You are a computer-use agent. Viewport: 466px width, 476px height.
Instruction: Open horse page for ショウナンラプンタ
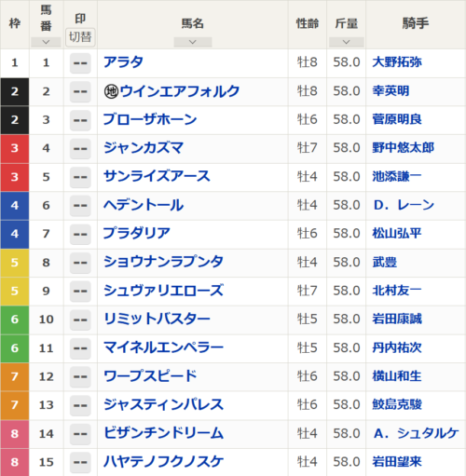tap(163, 262)
